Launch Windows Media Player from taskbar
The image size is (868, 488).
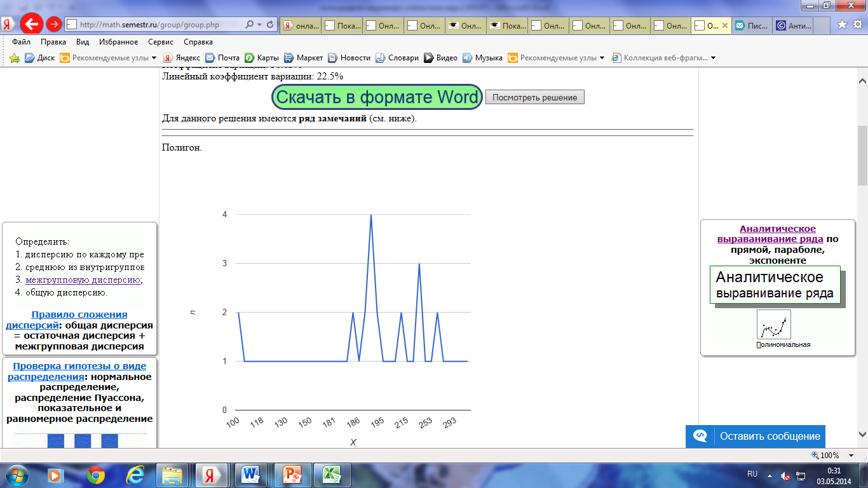pos(56,475)
